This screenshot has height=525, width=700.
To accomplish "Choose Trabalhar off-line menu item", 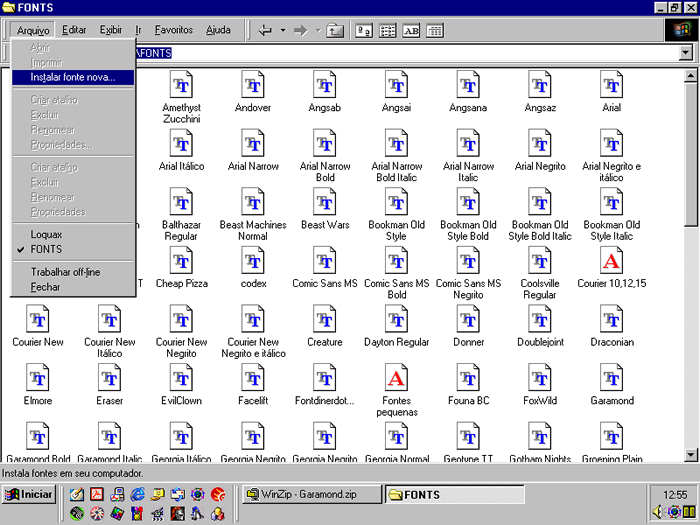I will (73, 272).
